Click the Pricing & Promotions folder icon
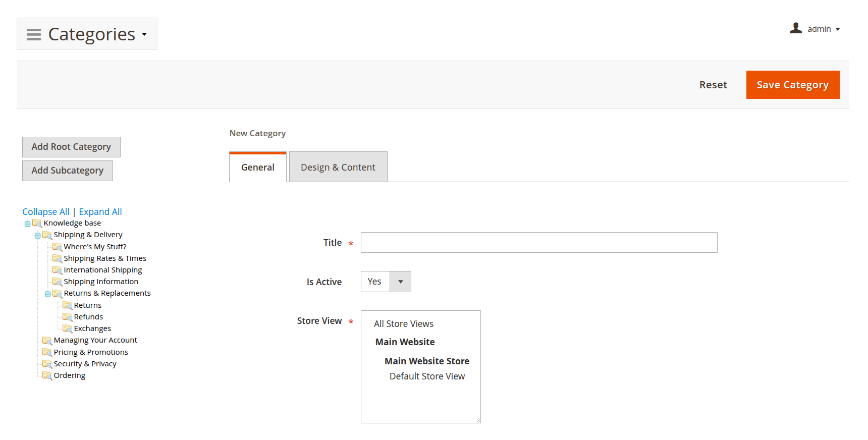Image resolution: width=868 pixels, height=440 pixels. [47, 352]
